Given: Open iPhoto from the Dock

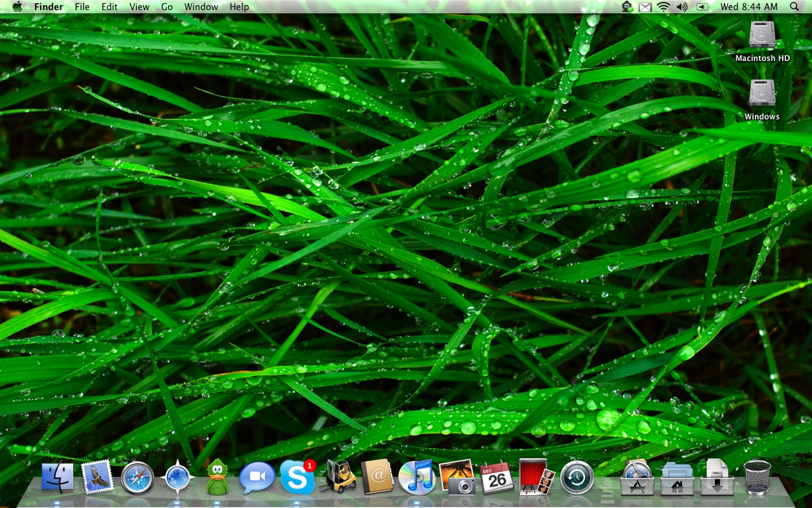Looking at the screenshot, I should tap(457, 478).
